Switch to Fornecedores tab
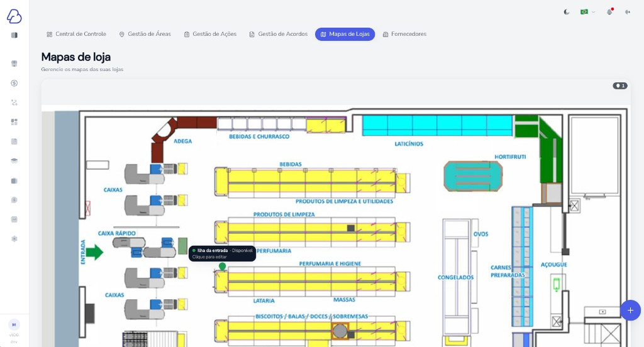The width and height of the screenshot is (644, 347). 404,34
